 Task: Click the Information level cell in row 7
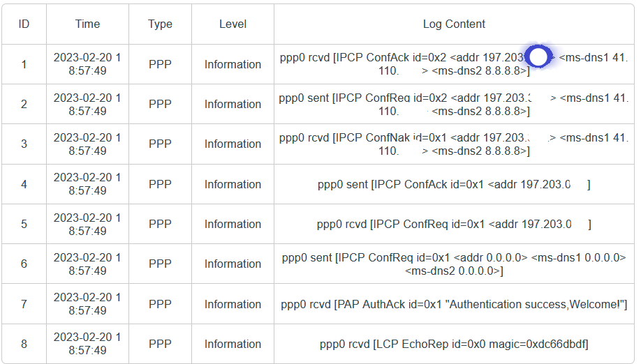point(233,304)
